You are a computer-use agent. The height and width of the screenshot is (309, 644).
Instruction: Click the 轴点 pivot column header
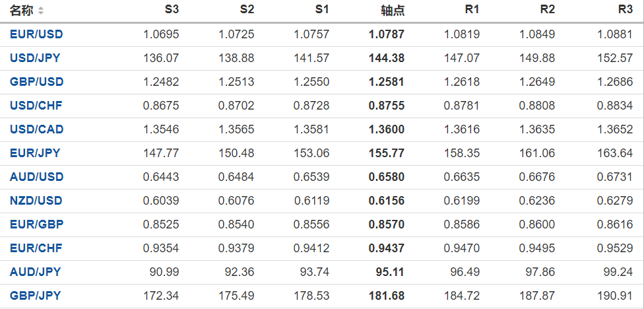point(393,11)
